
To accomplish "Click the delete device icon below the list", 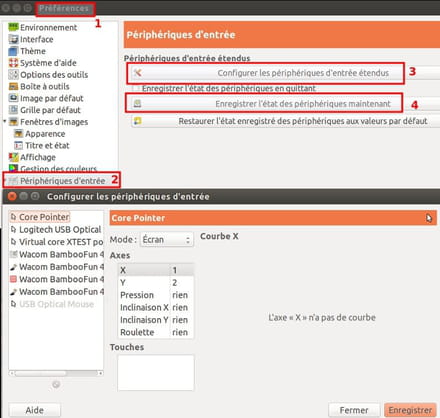I will pos(56,384).
